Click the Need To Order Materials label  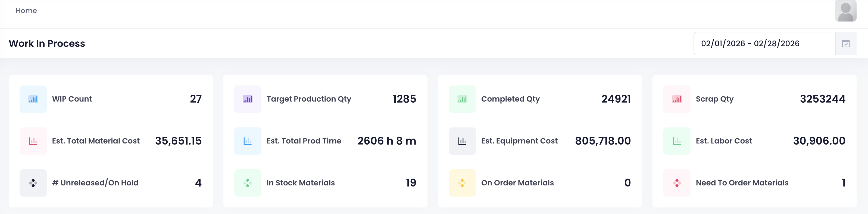click(742, 183)
